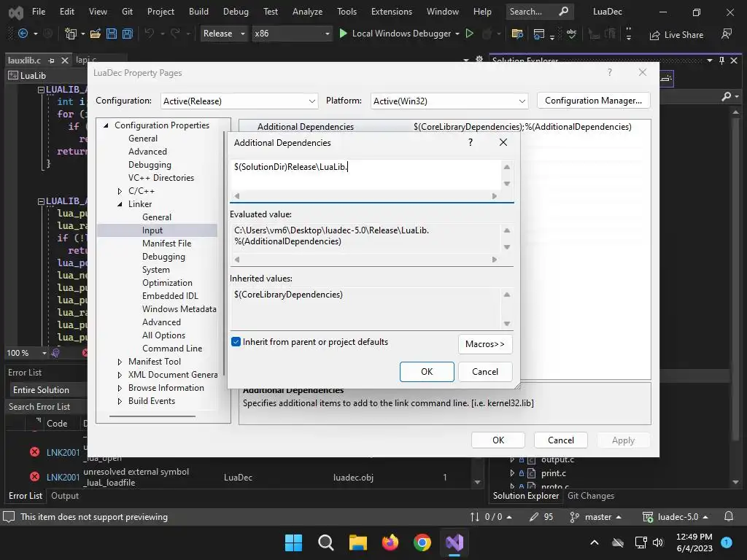
Task: Click the 100 % zoom dropdown in editor
Action: [x=26, y=353]
